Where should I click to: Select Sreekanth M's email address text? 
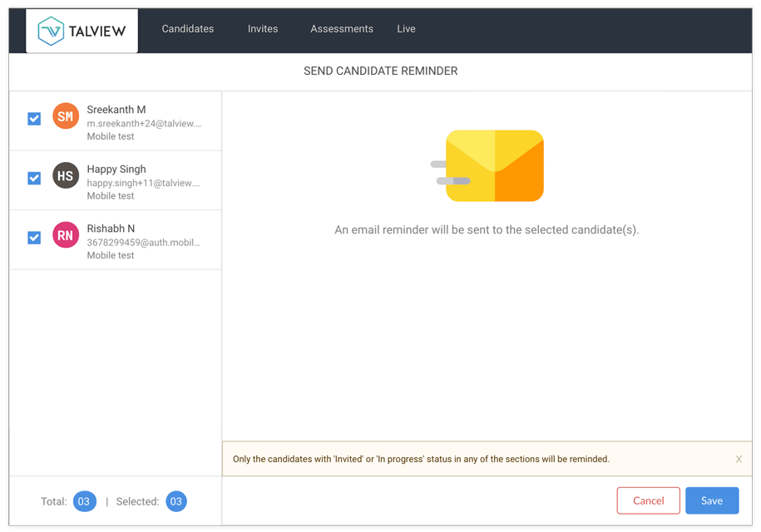[x=144, y=124]
